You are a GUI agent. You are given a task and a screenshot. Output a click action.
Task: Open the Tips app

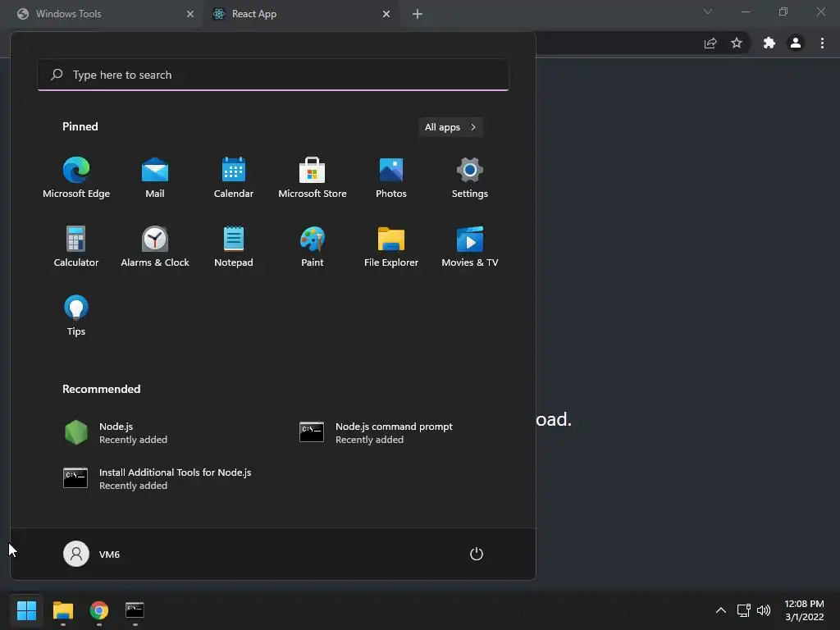click(x=76, y=316)
